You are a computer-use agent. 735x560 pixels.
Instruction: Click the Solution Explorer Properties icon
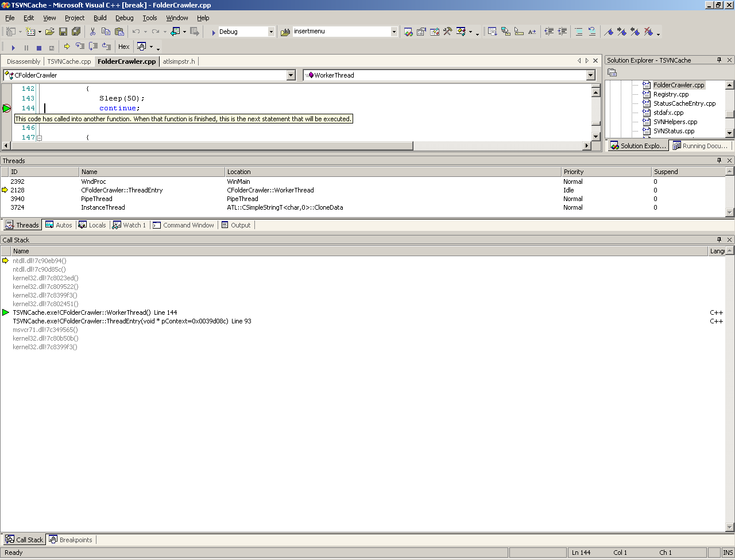612,72
